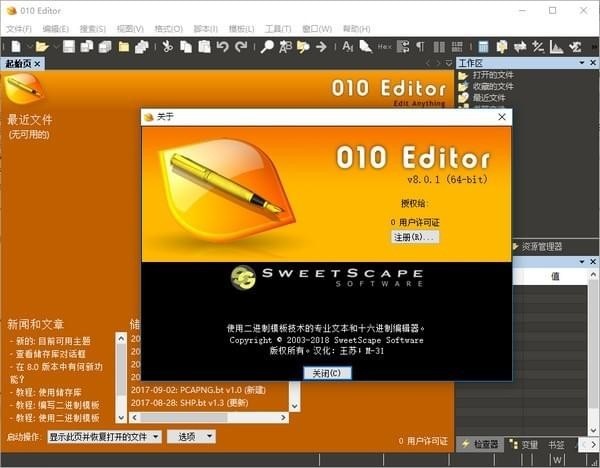Click the repository entry PCAPNG.bt v1.0
Screen dimensions: 600x468
198,390
